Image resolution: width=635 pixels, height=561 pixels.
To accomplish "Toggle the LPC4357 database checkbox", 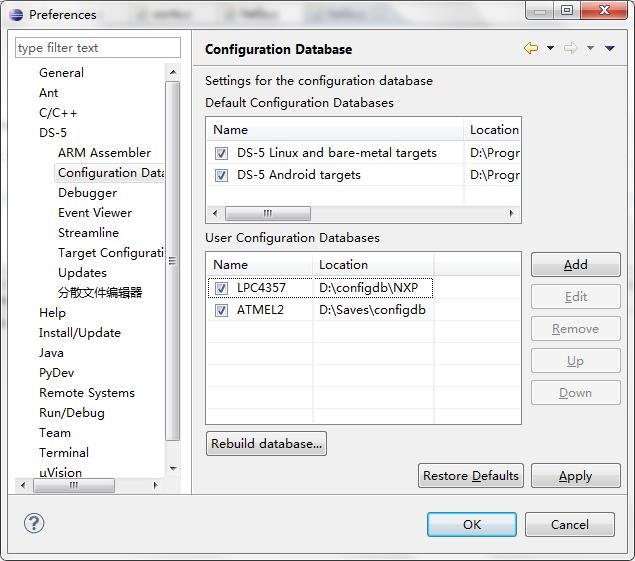I will (221, 288).
